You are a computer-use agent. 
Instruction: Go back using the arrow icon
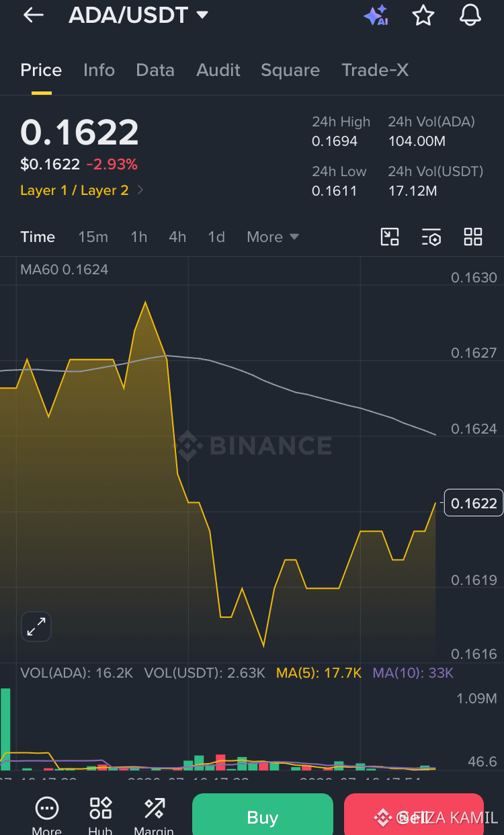[x=33, y=15]
